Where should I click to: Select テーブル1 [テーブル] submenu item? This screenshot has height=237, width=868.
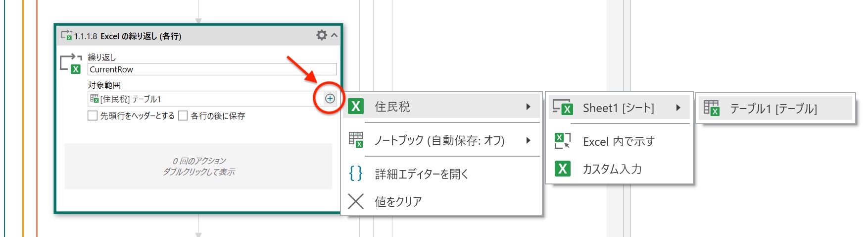coord(775,108)
